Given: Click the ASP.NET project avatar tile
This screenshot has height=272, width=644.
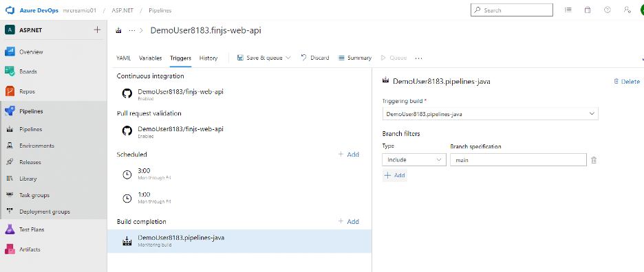Looking at the screenshot, I should click(10, 30).
